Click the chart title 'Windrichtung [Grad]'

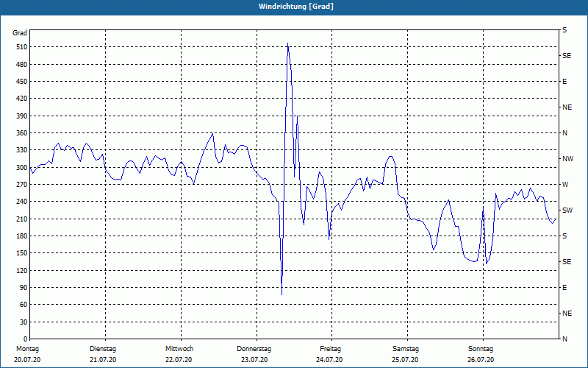pos(296,7)
